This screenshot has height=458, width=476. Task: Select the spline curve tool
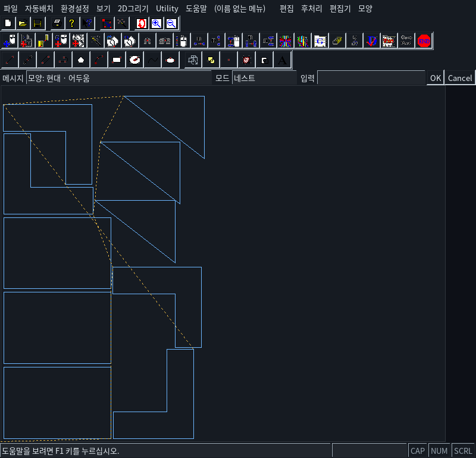152,60
